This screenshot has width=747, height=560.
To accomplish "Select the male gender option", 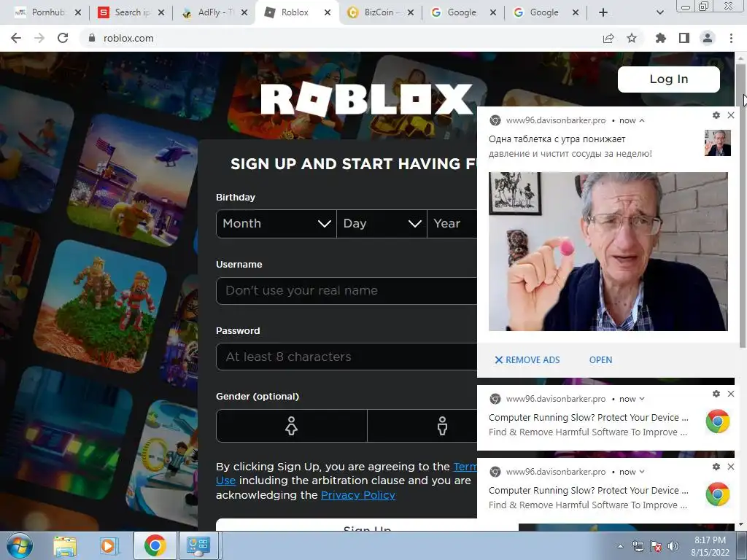I will coord(422,426).
